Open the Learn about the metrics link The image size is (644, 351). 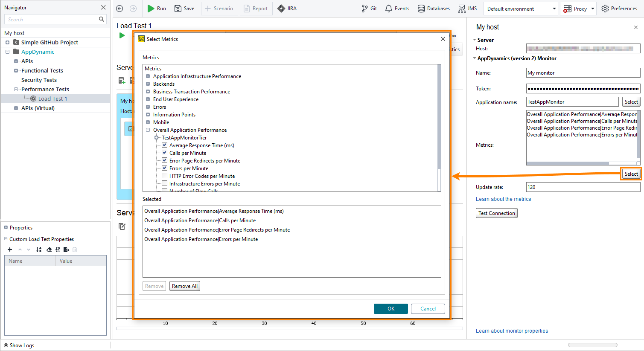503,199
